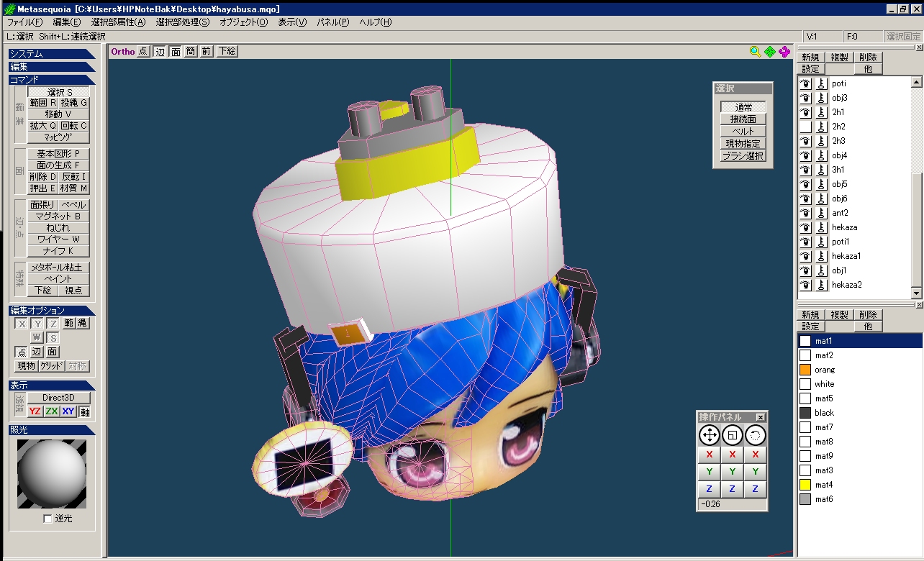
Task: Lock the hekaza object via key icon
Action: (821, 227)
